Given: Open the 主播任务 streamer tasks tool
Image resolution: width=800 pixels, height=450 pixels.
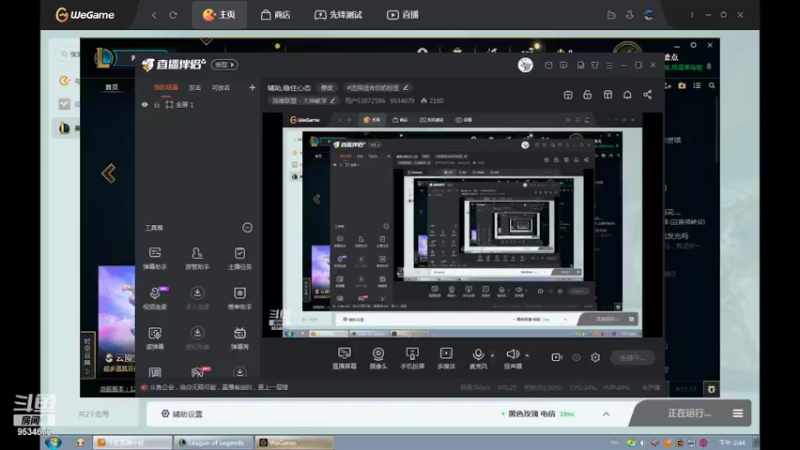Looking at the screenshot, I should [239, 258].
